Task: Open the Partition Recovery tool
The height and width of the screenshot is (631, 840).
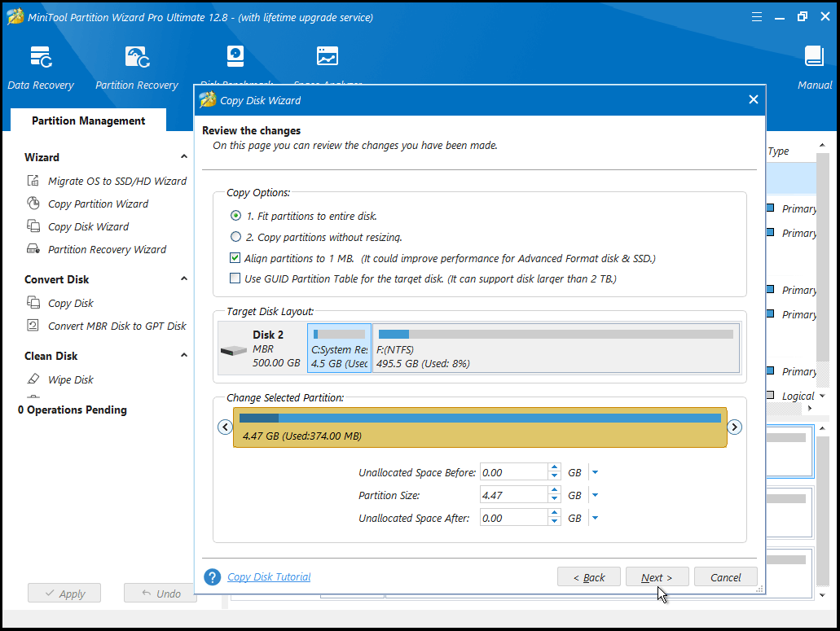Action: coord(136,65)
